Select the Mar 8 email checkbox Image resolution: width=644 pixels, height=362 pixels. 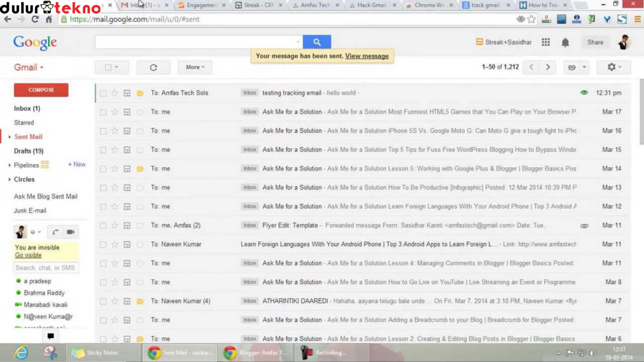tap(103, 282)
